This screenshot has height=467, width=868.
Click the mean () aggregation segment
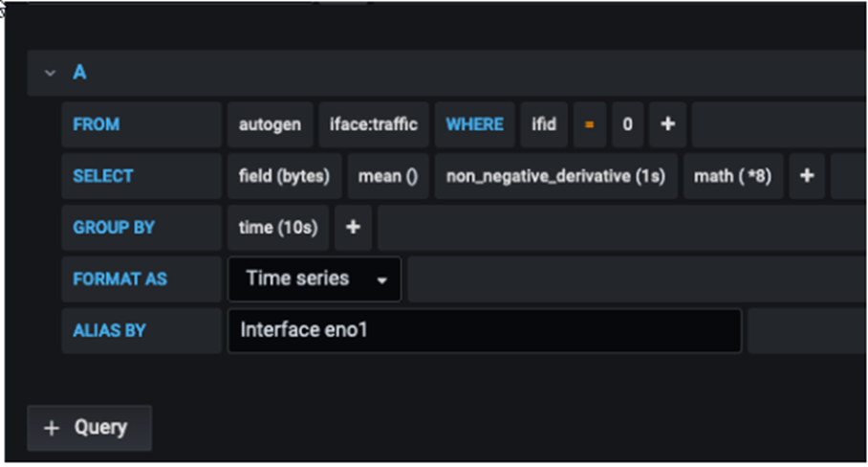[387, 176]
